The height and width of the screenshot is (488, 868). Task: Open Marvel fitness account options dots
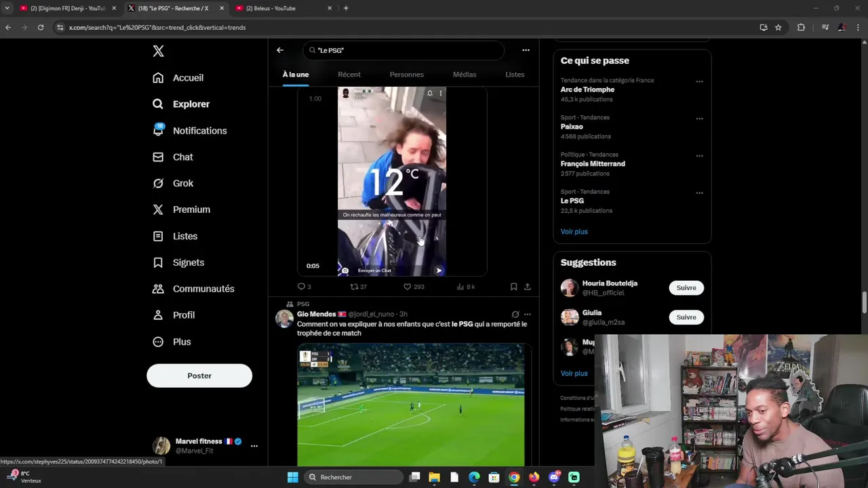(x=254, y=446)
